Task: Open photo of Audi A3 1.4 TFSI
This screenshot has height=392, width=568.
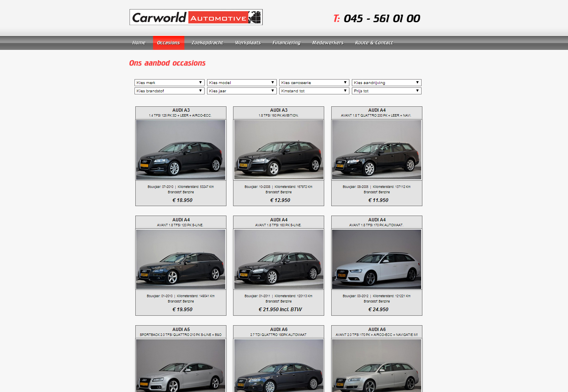Action: [x=181, y=150]
